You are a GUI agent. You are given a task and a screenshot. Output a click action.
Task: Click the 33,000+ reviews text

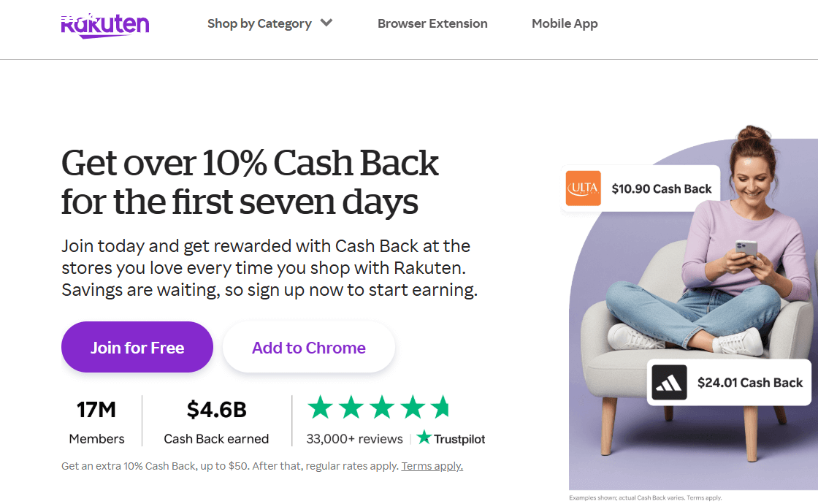click(355, 439)
